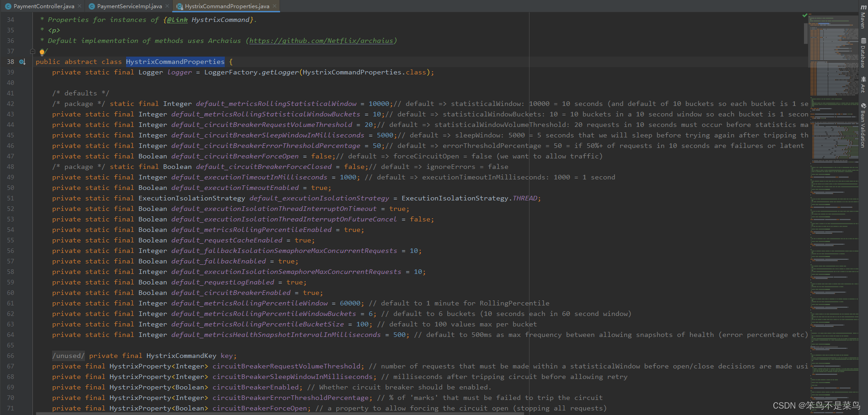Screen dimensions: 868x415
Task: Click circuitBreakerRequestVolumeThreshold on line 67
Action: coord(286,366)
